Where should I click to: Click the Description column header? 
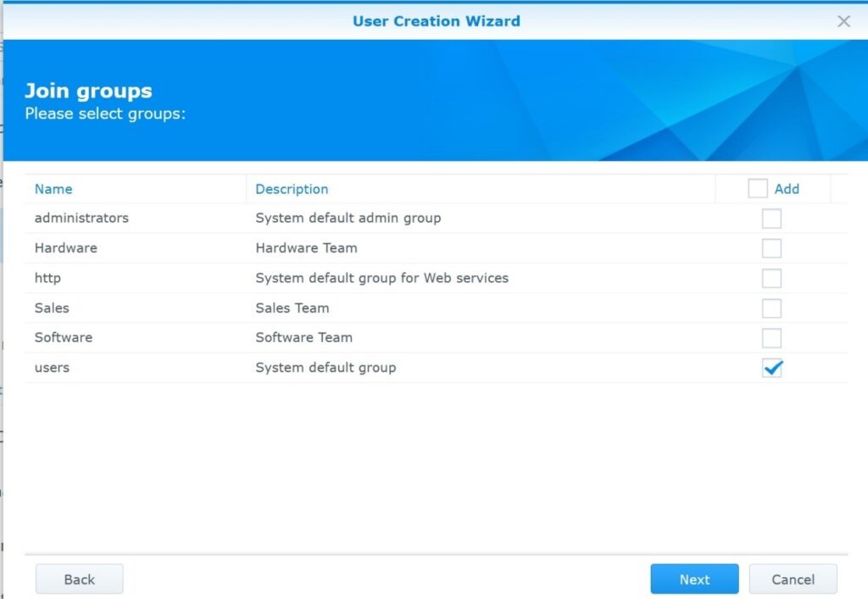(292, 189)
